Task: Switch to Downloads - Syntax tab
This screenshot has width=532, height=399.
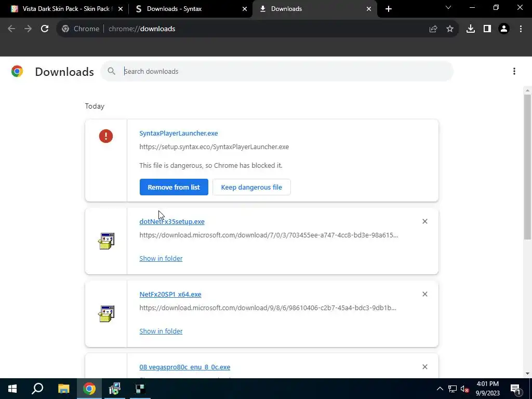Action: click(x=191, y=9)
